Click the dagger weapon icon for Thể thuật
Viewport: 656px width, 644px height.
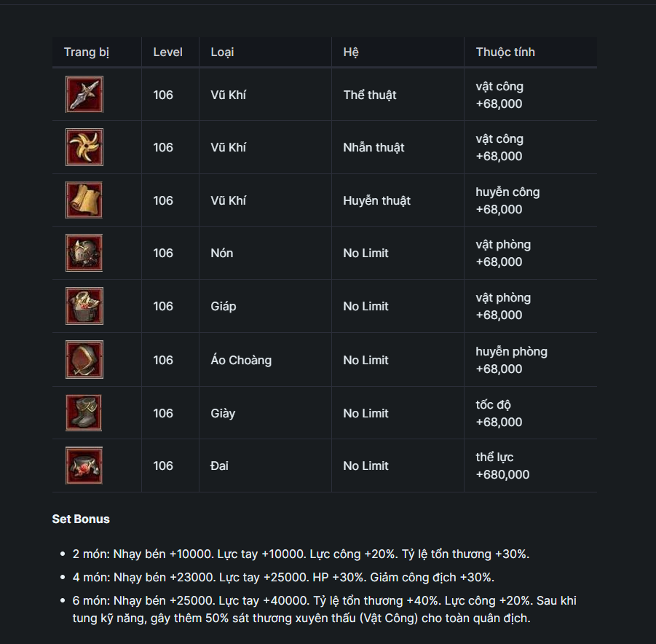(84, 95)
